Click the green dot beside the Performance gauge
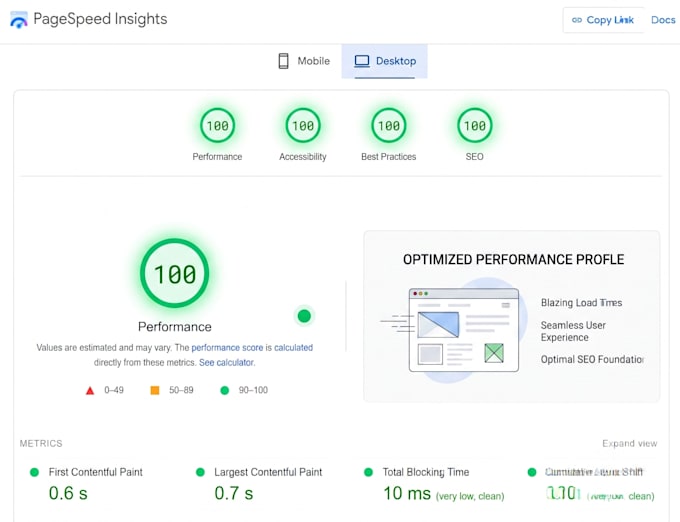The height and width of the screenshot is (522, 680). pyautogui.click(x=304, y=316)
